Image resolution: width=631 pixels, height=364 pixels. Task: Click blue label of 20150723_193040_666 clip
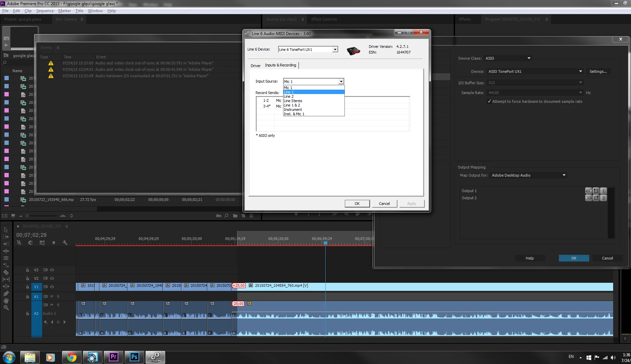(x=6, y=200)
